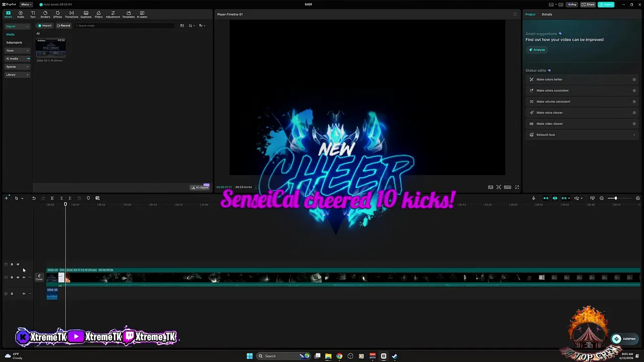Open Google Chrome on the taskbar

(x=339, y=356)
